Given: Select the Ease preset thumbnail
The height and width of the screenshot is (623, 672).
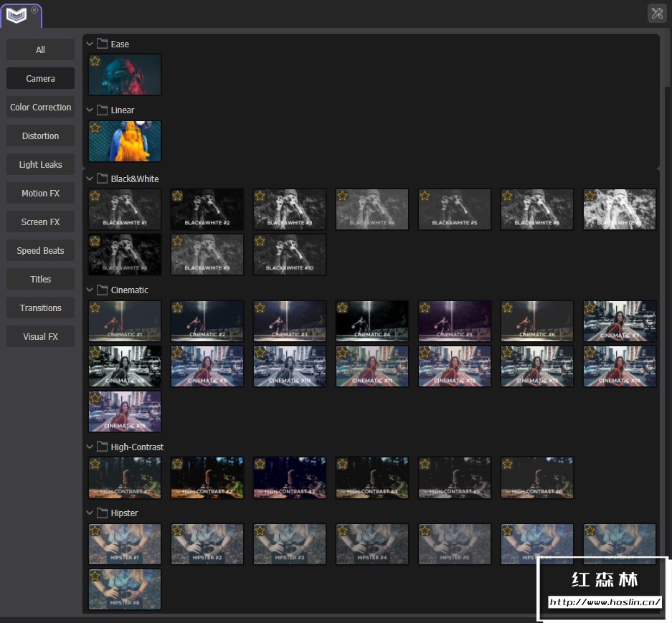Looking at the screenshot, I should point(125,75).
